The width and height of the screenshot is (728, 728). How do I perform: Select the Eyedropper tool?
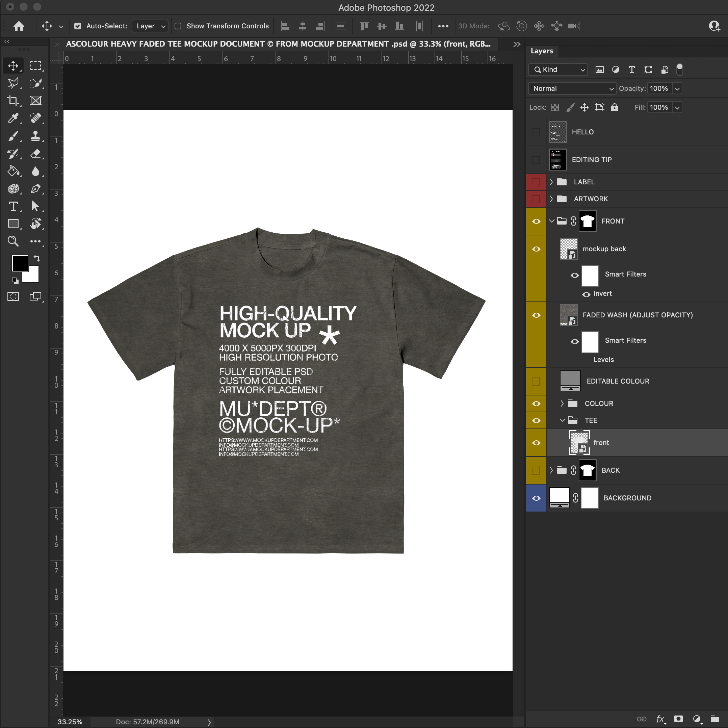13,118
